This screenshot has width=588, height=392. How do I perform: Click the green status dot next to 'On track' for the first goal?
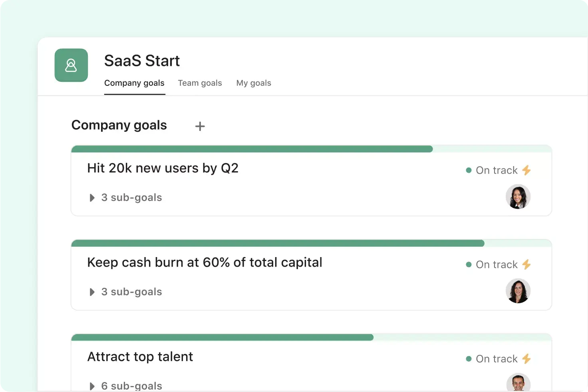468,170
